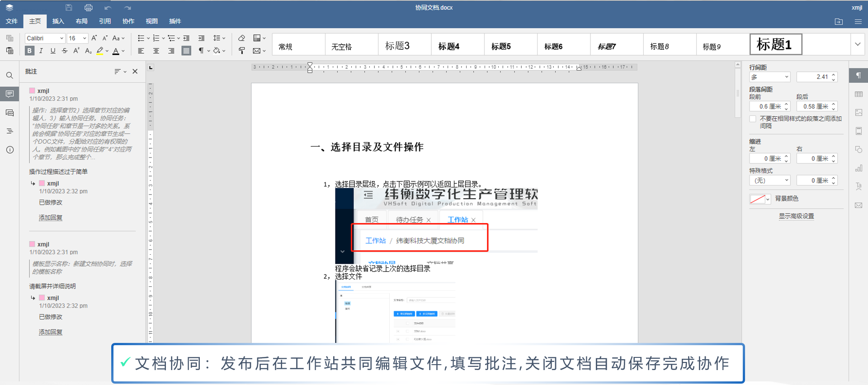The width and height of the screenshot is (868, 385).
Task: Open the 插入 tab
Action: [x=58, y=21]
